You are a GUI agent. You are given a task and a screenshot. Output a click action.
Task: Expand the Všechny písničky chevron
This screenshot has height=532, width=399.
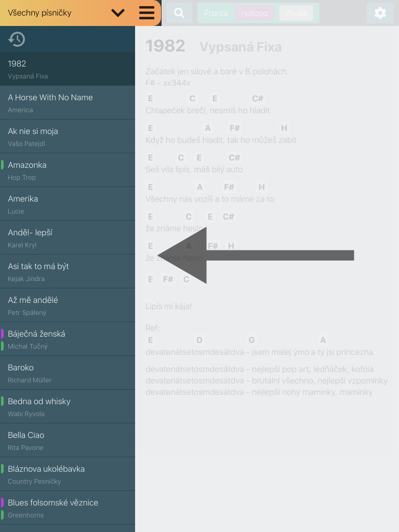tap(118, 13)
